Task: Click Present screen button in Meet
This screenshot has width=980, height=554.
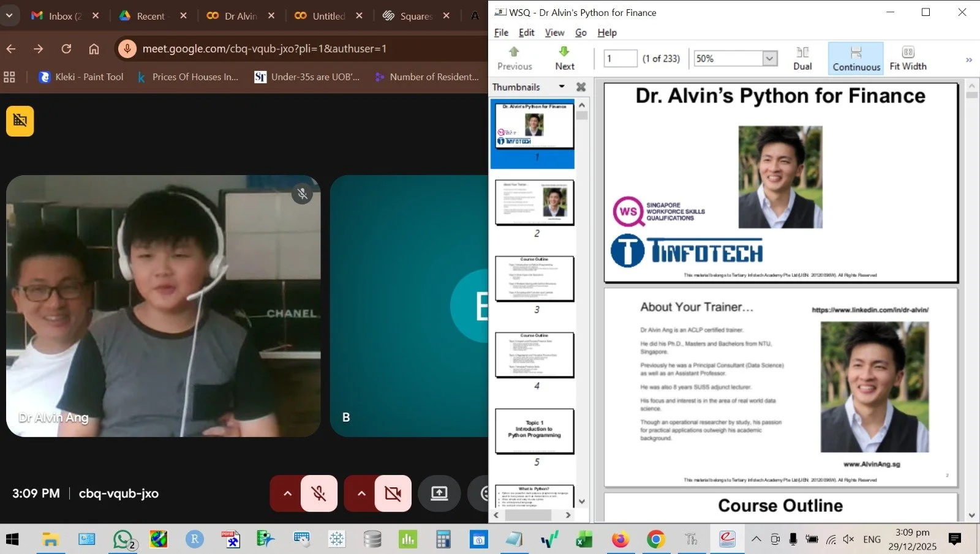Action: (x=439, y=493)
